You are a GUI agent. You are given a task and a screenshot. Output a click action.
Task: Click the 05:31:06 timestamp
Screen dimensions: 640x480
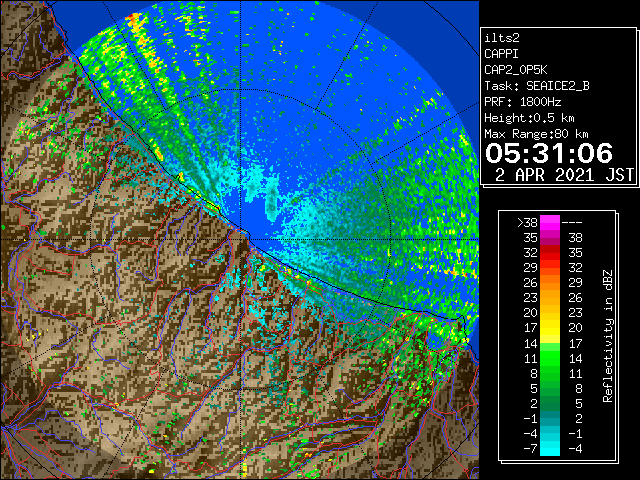[x=549, y=153]
